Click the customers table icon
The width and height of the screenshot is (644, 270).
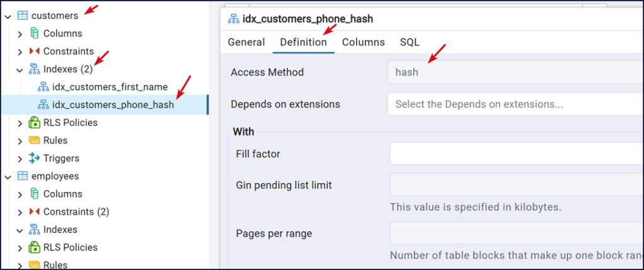pyautogui.click(x=23, y=15)
